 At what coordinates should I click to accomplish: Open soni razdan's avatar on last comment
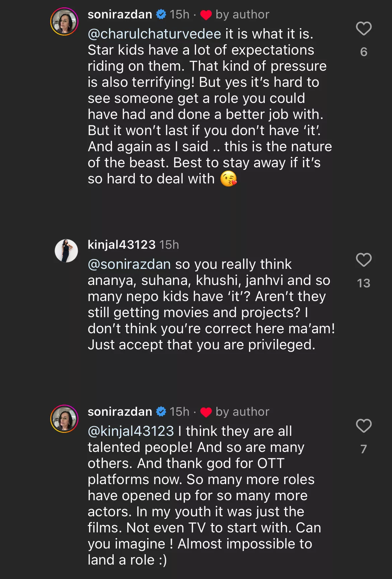pyautogui.click(x=64, y=419)
